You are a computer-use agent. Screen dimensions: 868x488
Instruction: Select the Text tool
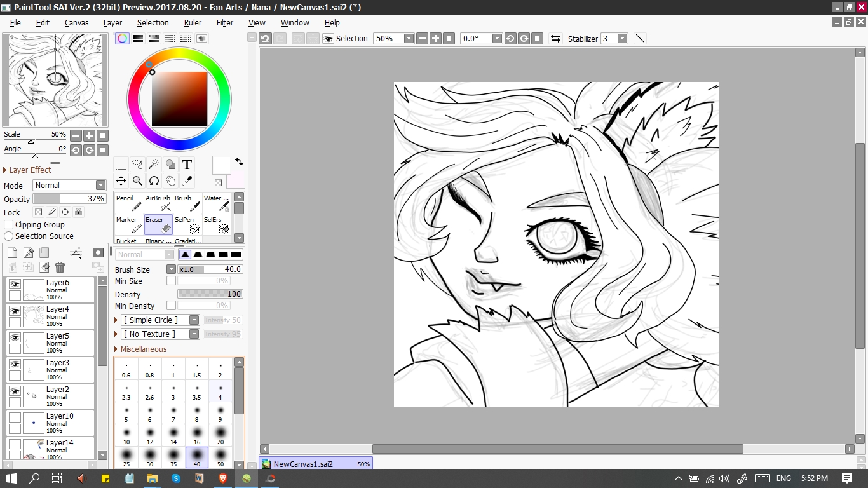tap(187, 165)
